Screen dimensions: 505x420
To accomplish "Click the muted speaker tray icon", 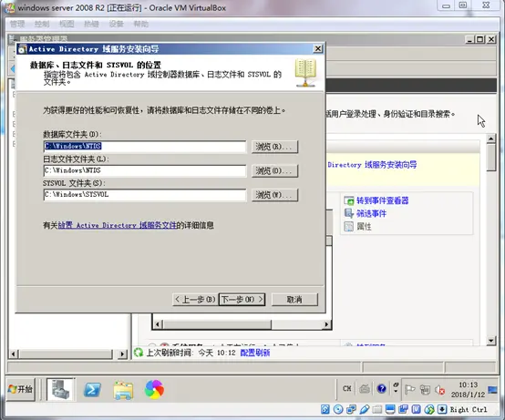I will [x=439, y=390].
